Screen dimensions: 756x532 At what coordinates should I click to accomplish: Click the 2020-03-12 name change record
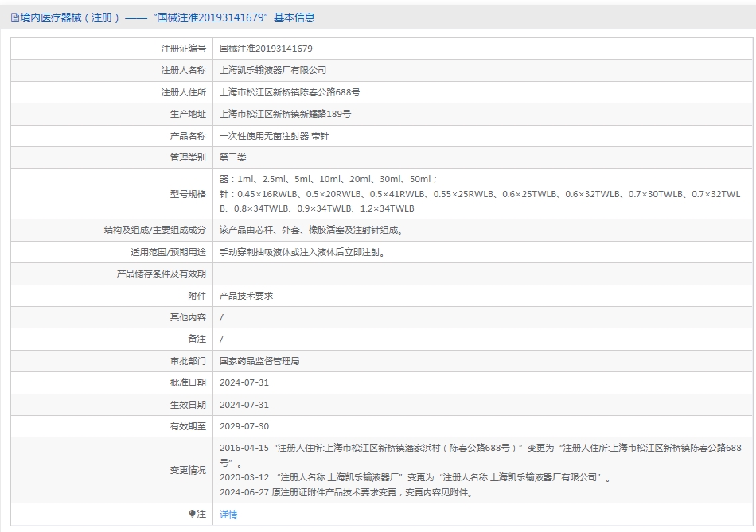[x=415, y=478]
